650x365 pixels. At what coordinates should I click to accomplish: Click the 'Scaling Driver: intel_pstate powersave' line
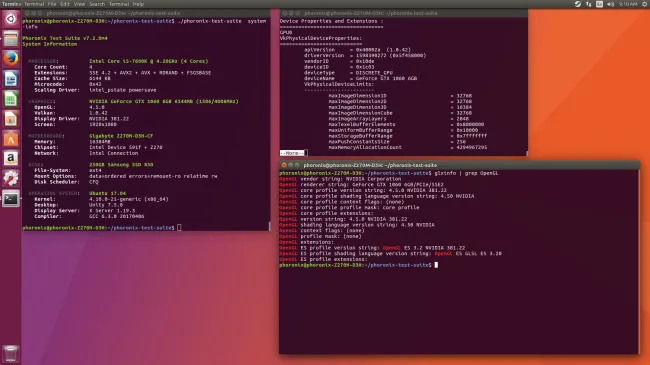95,90
